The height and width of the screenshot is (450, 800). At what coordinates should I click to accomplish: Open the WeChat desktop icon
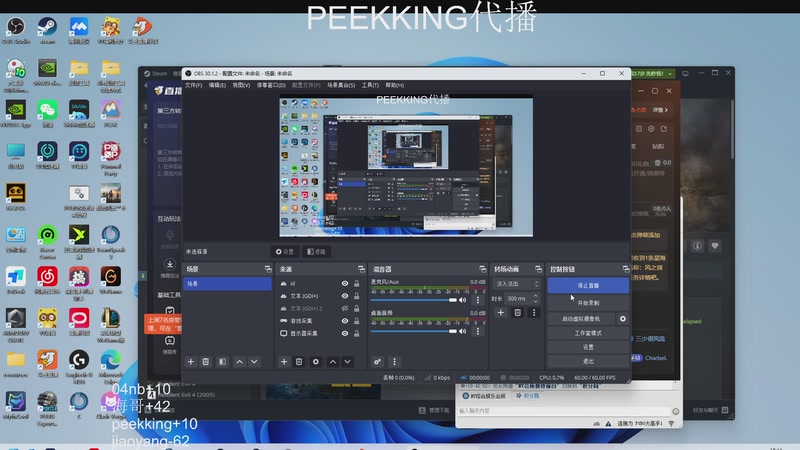(x=47, y=113)
